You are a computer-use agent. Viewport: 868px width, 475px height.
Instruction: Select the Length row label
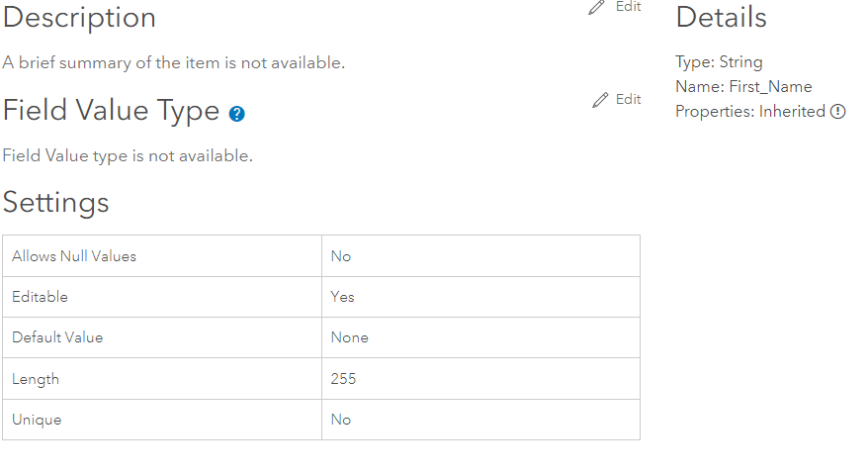[x=36, y=379]
